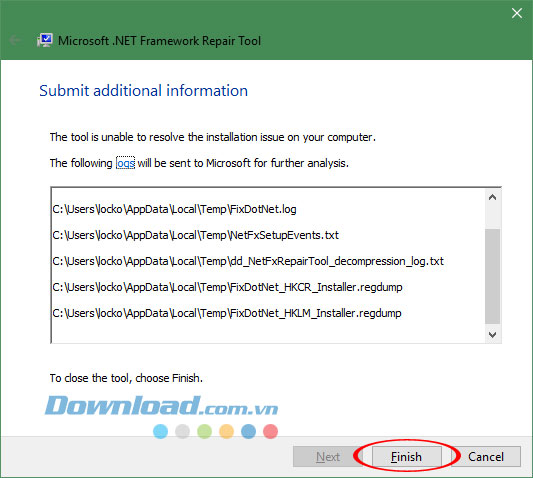Click the log list scrollbar thumb

click(x=493, y=276)
